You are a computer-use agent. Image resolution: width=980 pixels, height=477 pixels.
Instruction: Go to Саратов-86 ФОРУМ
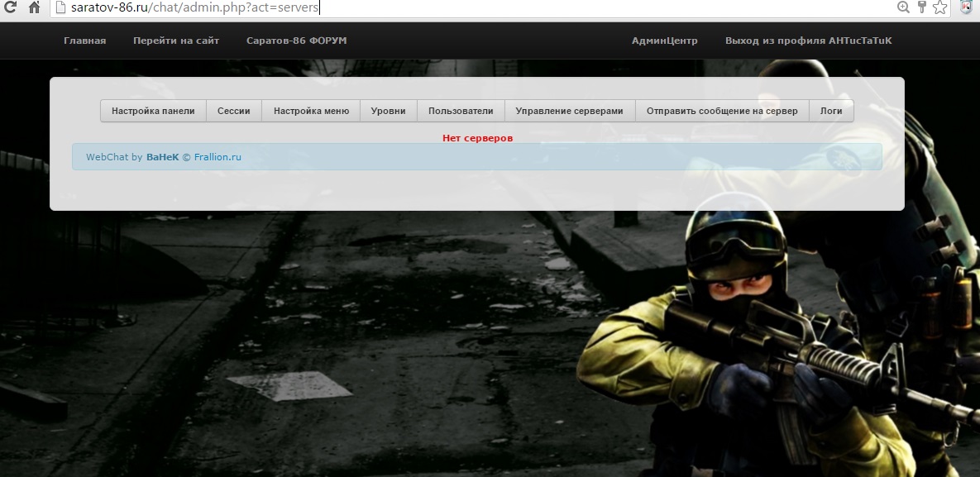click(296, 41)
